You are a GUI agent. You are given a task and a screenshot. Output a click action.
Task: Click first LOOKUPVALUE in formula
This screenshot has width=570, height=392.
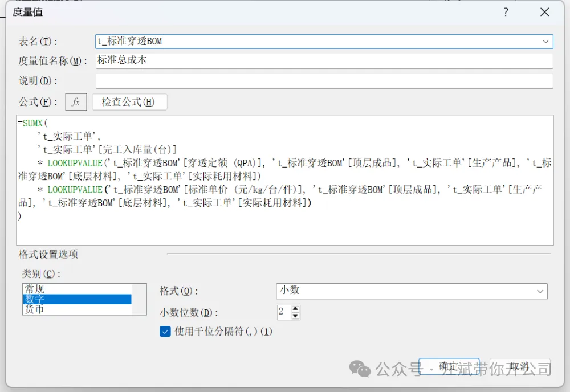pyautogui.click(x=75, y=163)
